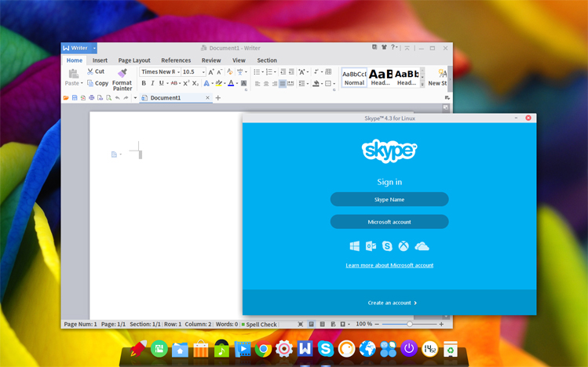Open Google Chrome from the dock
Screen dimensions: 588x367
263,349
